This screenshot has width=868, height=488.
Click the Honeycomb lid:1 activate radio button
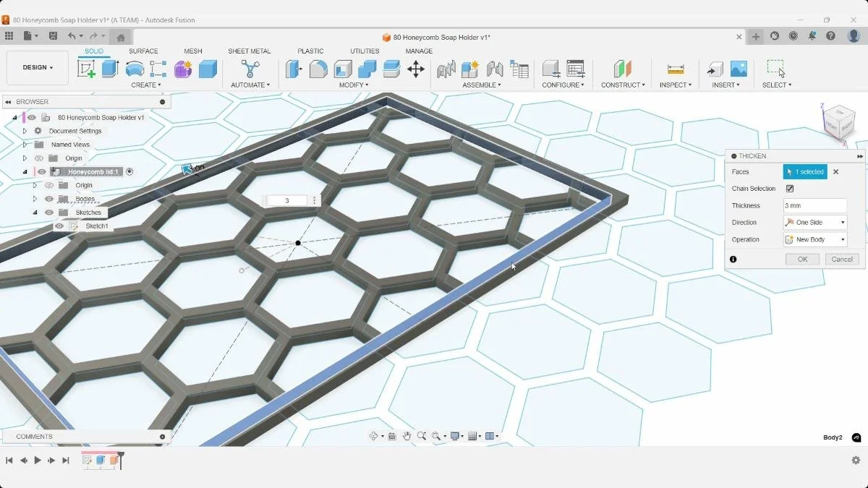129,172
